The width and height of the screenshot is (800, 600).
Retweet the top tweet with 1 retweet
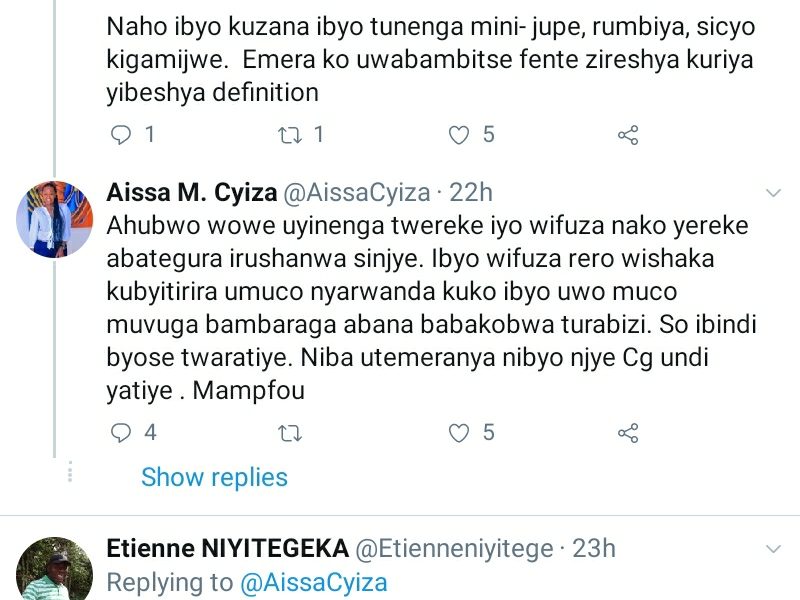click(x=290, y=134)
